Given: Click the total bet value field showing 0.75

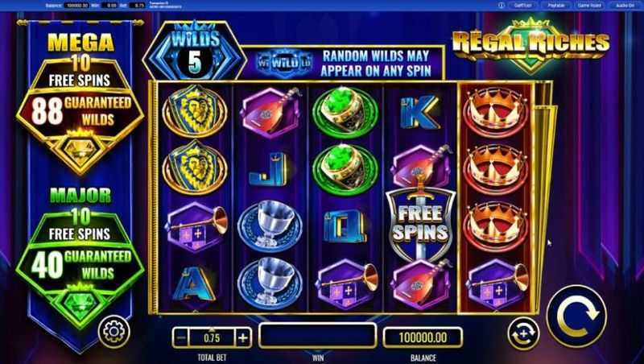Looking at the screenshot, I should (213, 338).
